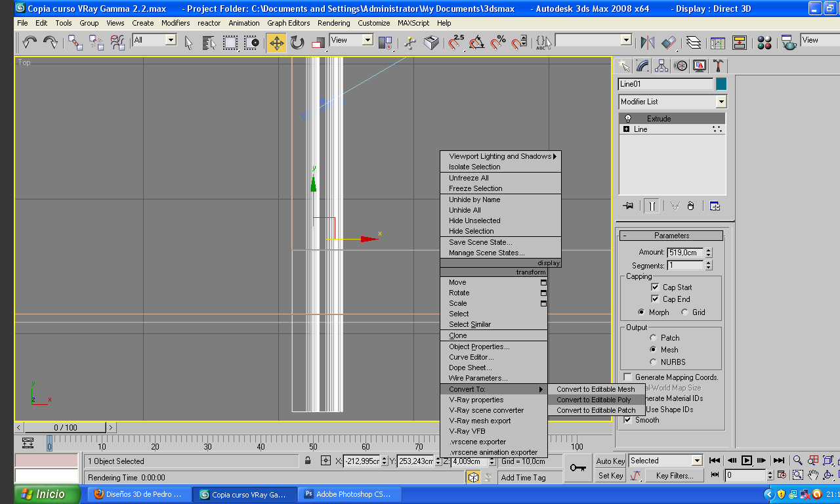Select the Morph capping option
Image resolution: width=840 pixels, height=504 pixels.
pyautogui.click(x=642, y=312)
